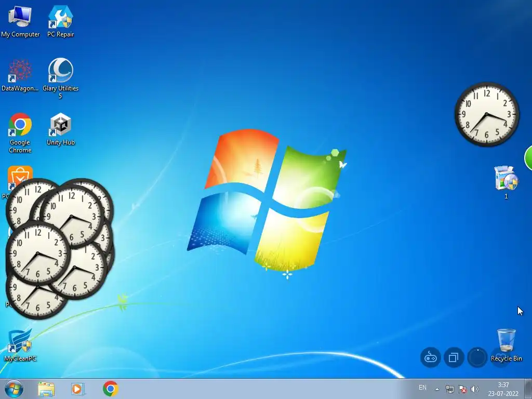Open Windows Explorer from the taskbar
532x399 pixels.
46,389
